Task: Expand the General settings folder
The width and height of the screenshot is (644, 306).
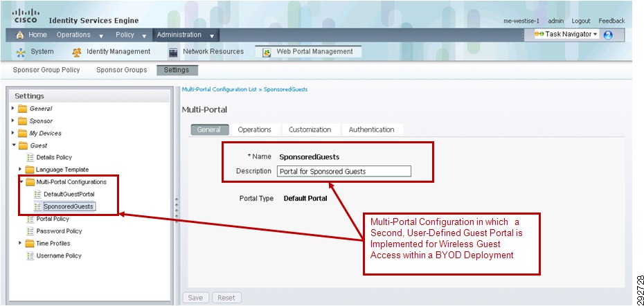Action: click(13, 109)
